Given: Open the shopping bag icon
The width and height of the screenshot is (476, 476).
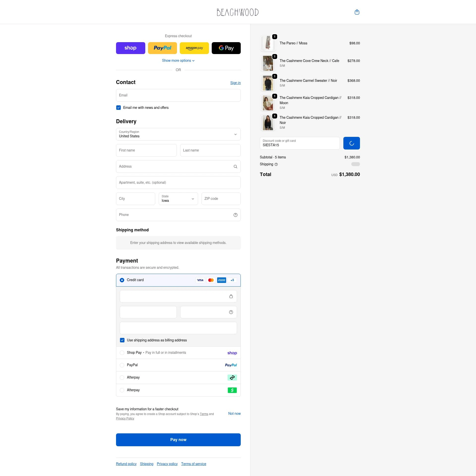Looking at the screenshot, I should click(357, 12).
